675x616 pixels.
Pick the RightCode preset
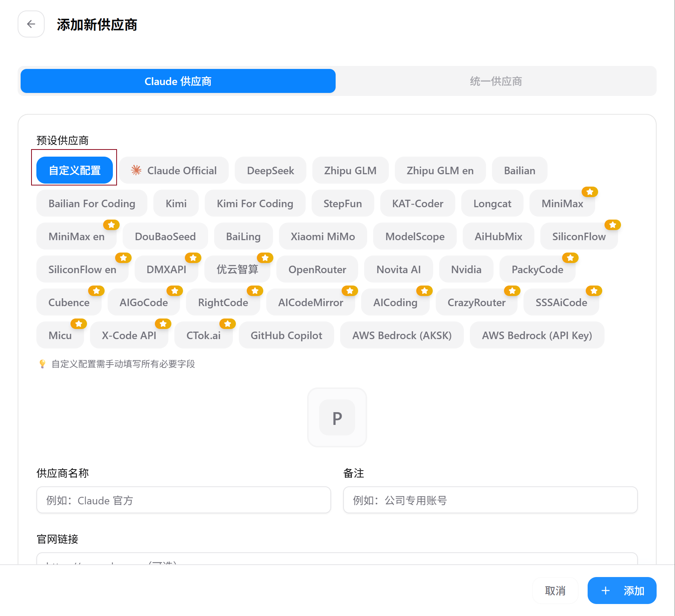(223, 302)
